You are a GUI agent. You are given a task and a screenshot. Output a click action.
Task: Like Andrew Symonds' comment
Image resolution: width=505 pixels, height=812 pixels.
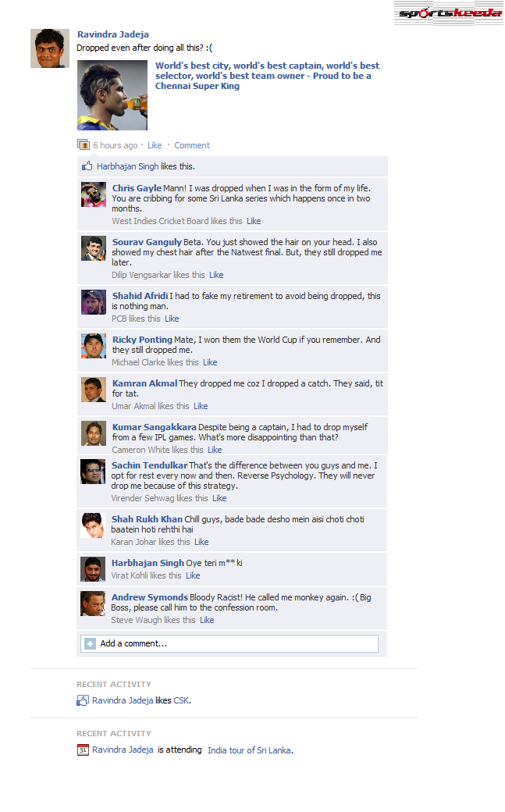(x=207, y=620)
